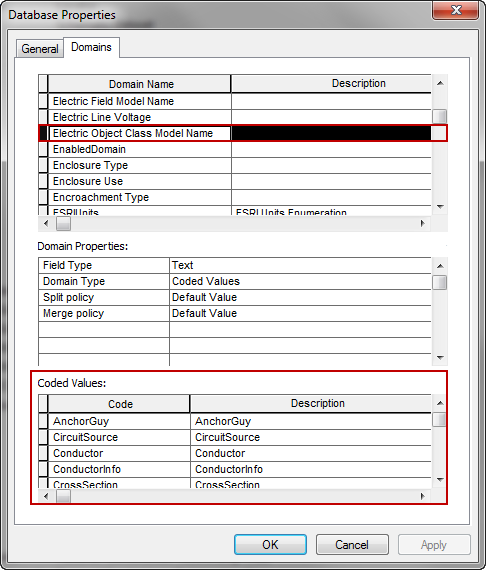Click the Domain Name column header
The height and width of the screenshot is (570, 486).
pos(139,84)
